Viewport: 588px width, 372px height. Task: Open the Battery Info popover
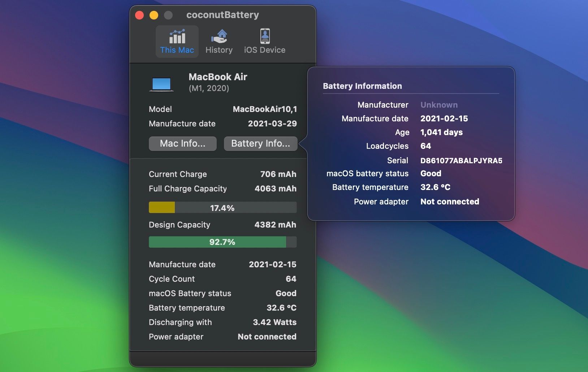click(x=260, y=143)
